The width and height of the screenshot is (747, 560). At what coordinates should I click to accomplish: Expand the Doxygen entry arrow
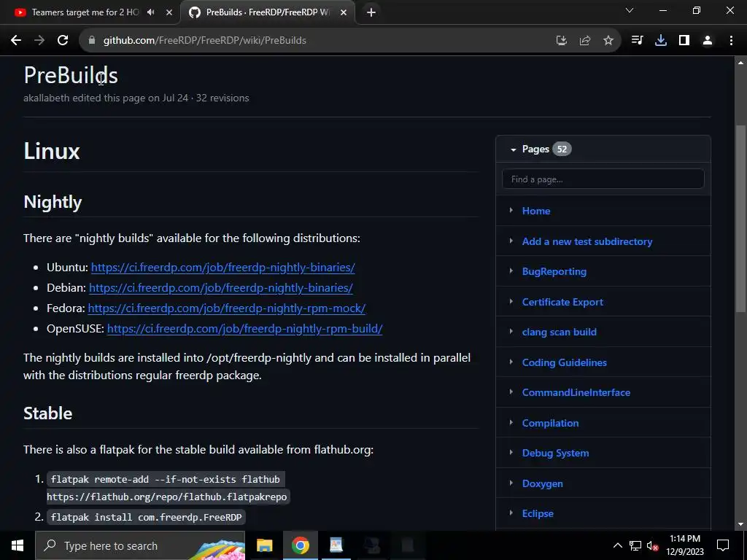click(511, 483)
